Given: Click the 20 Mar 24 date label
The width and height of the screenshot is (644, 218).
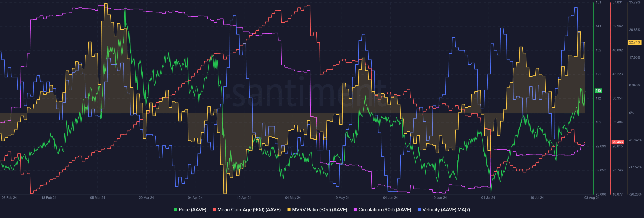Looking at the screenshot, I should [146, 198].
